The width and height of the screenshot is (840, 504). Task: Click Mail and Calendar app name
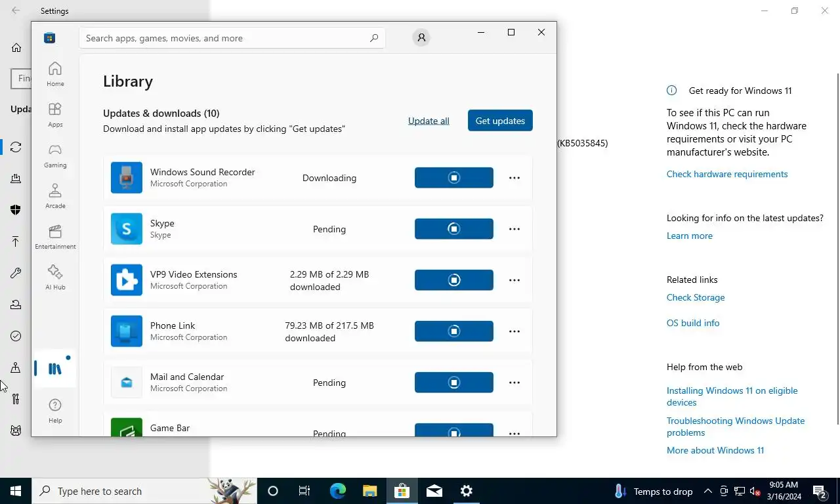pos(187,377)
